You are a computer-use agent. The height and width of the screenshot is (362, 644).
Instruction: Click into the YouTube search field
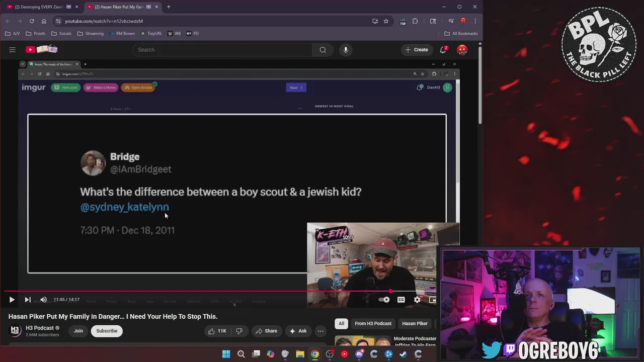pyautogui.click(x=223, y=50)
